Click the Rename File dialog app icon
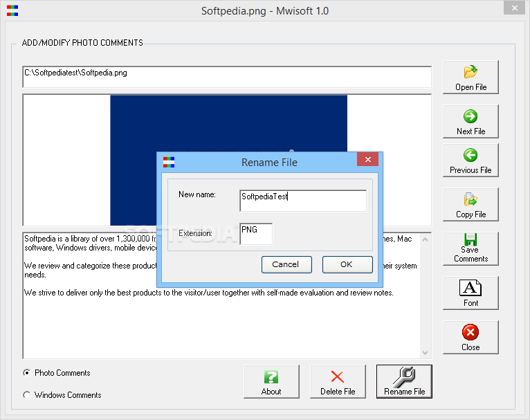This screenshot has width=530, height=420. [x=169, y=162]
